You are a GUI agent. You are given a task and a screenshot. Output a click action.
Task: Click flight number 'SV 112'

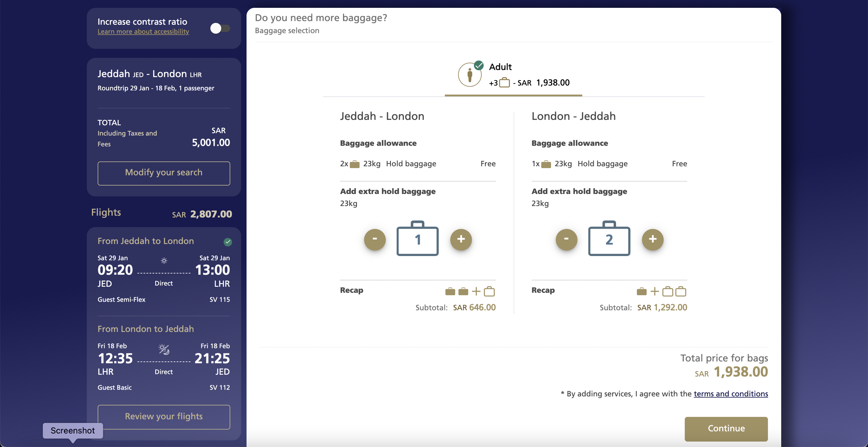(x=220, y=387)
